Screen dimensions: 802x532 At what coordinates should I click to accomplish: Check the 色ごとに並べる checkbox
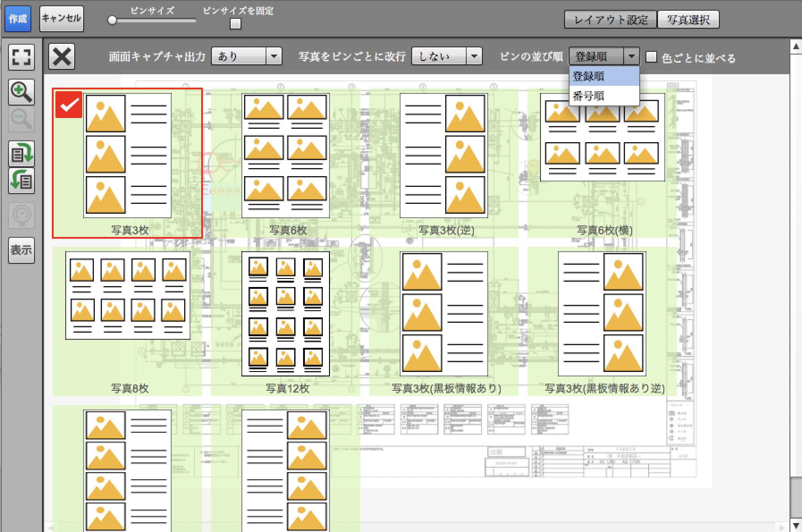click(x=651, y=57)
